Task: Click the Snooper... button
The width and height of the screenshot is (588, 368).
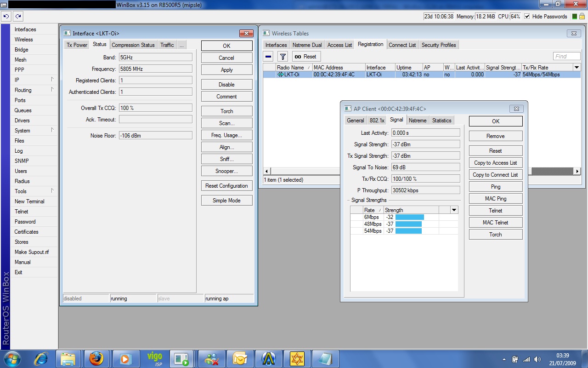Action: [x=227, y=171]
